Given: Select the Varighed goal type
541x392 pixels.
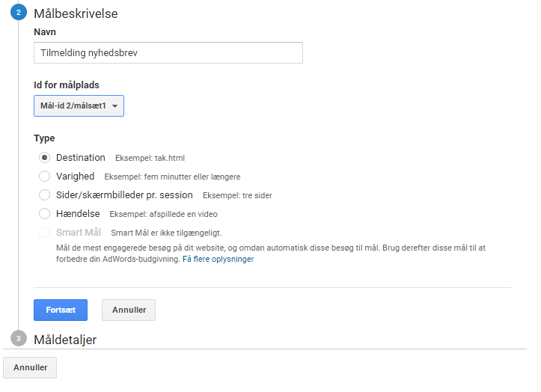Looking at the screenshot, I should coord(44,177).
